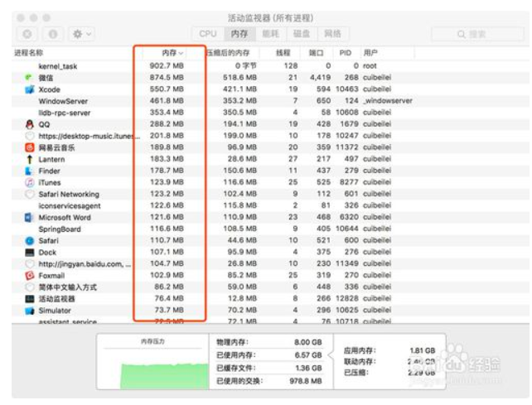
Task: Select the 网易云音乐 process icon
Action: pyautogui.click(x=30, y=147)
